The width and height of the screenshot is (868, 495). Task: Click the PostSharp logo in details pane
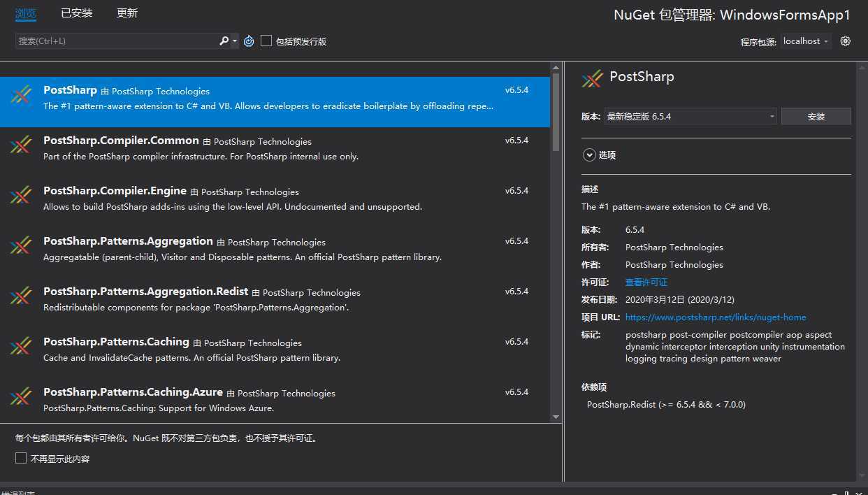592,78
